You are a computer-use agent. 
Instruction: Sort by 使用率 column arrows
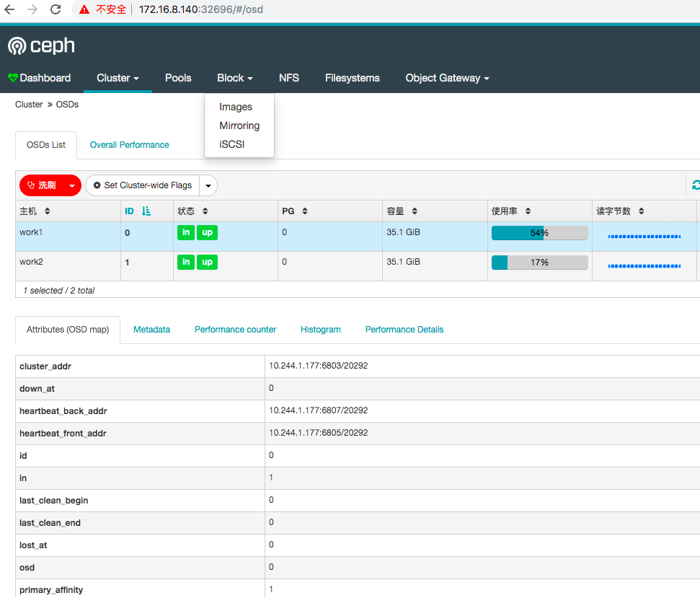tap(528, 211)
